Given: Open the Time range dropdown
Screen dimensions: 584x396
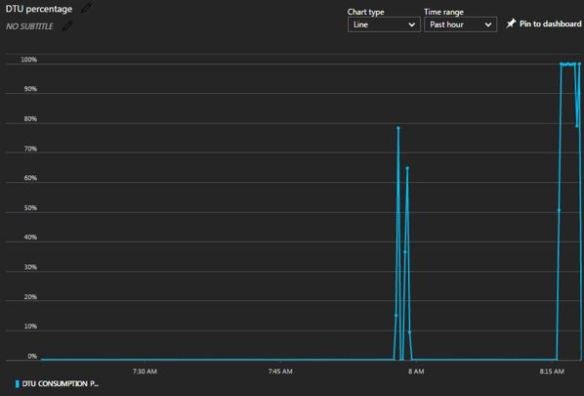Looking at the screenshot, I should pos(460,25).
